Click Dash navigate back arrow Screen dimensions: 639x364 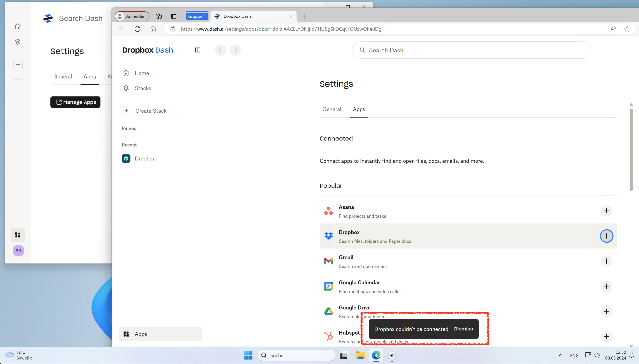click(x=221, y=50)
